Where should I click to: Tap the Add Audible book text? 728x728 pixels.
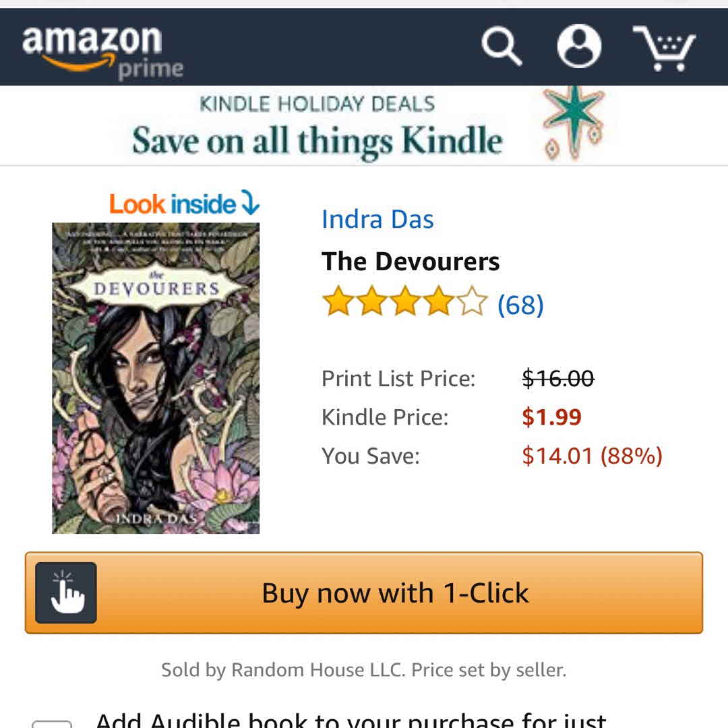coord(351,720)
